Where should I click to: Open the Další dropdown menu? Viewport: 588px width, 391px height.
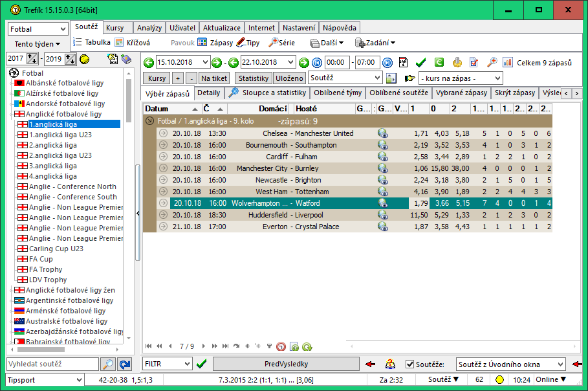click(327, 43)
